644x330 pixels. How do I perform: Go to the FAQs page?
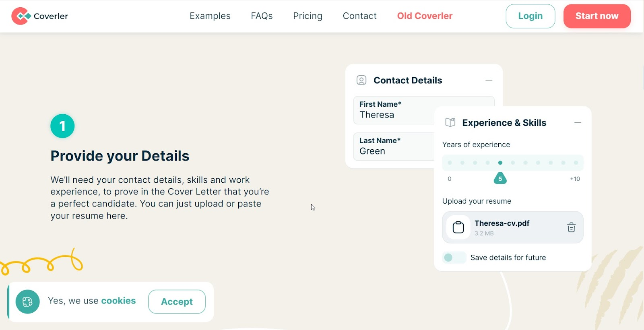point(262,16)
